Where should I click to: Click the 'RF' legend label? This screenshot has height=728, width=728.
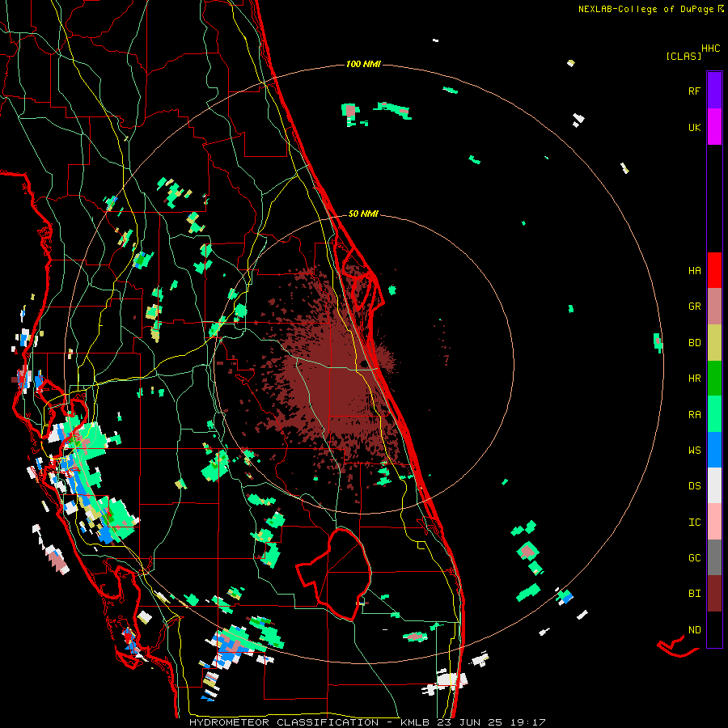(694, 91)
